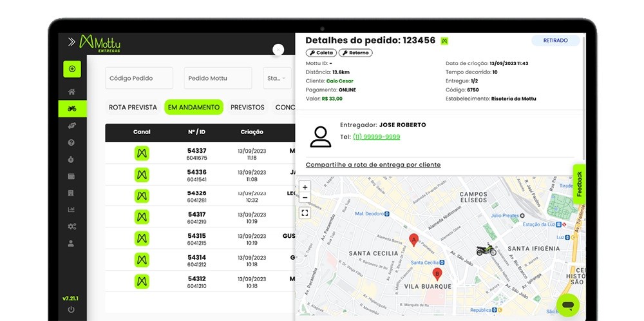
Task: Open the Feedback side tab
Action: (580, 184)
